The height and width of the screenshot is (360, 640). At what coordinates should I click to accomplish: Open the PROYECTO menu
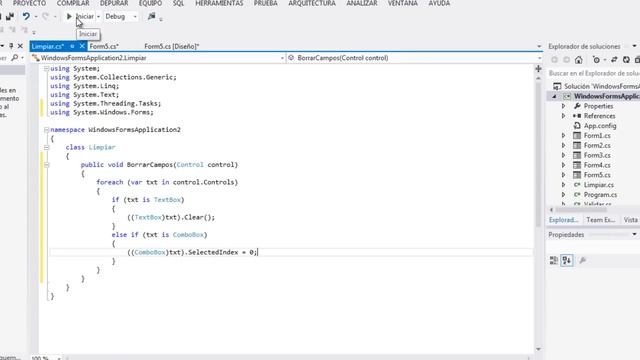[x=29, y=3]
